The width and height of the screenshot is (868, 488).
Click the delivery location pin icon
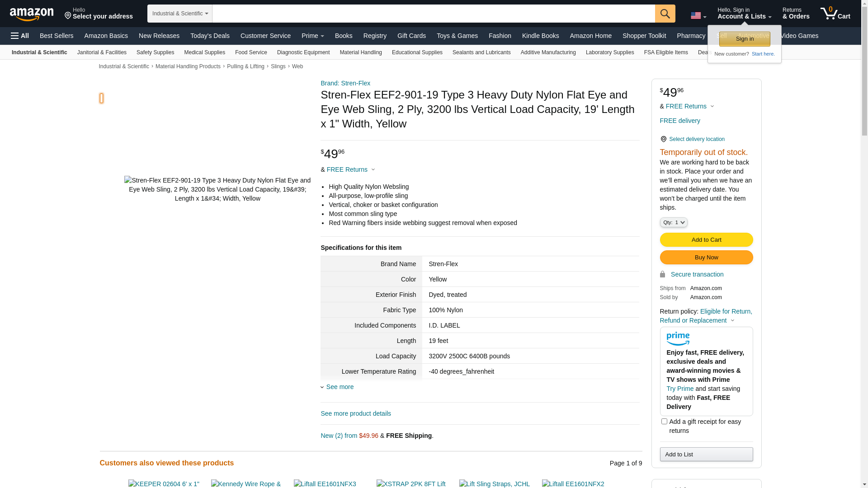point(663,139)
